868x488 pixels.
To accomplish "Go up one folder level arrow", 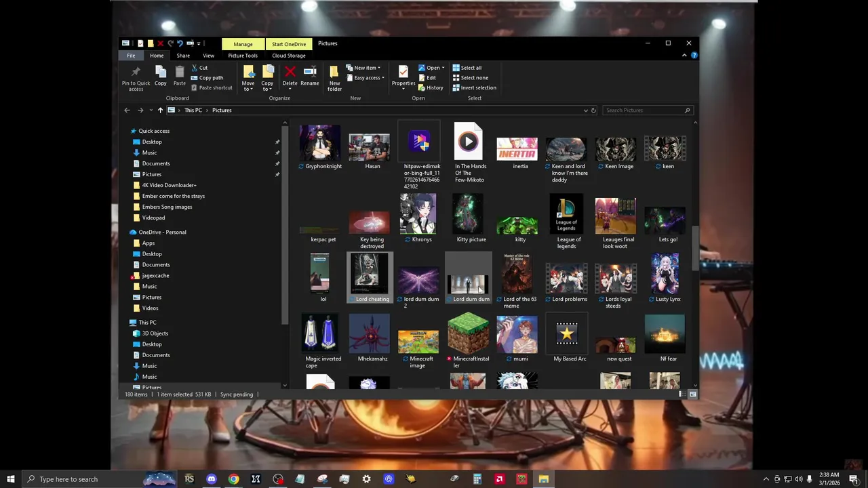I will click(160, 110).
